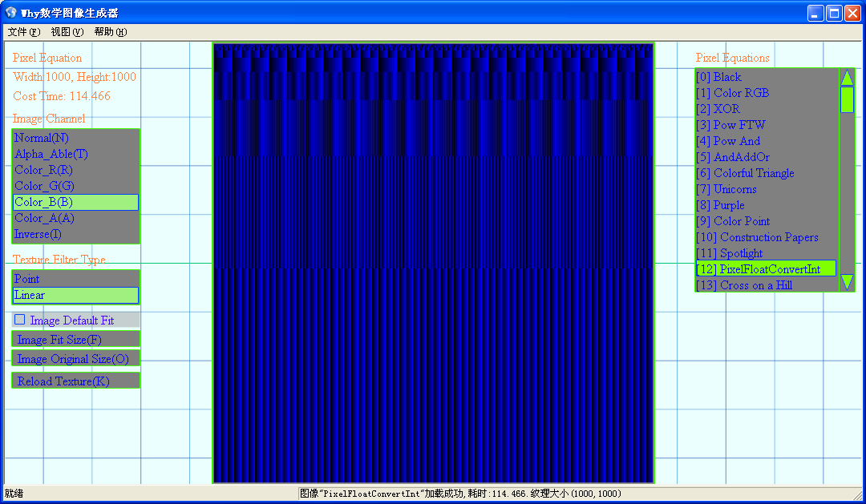This screenshot has height=504, width=866.
Task: Open the 帮助(H) menu
Action: (111, 32)
